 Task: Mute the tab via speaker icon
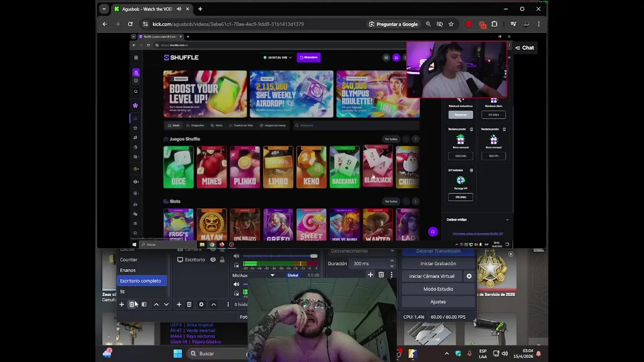[x=179, y=9]
